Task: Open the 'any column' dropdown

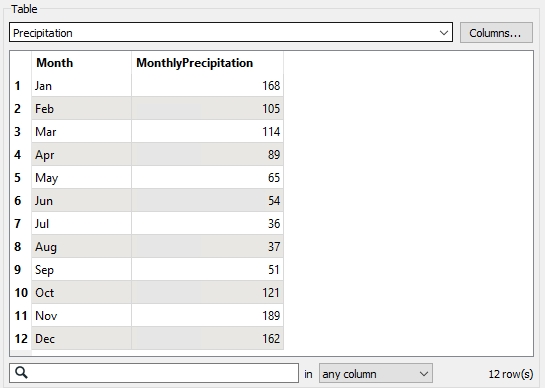Action: pos(376,374)
